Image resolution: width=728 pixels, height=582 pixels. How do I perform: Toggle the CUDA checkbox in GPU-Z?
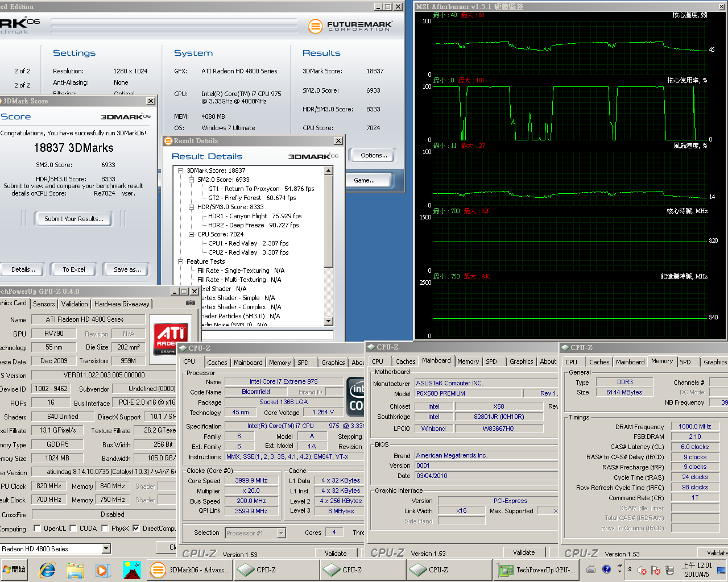(x=73, y=528)
